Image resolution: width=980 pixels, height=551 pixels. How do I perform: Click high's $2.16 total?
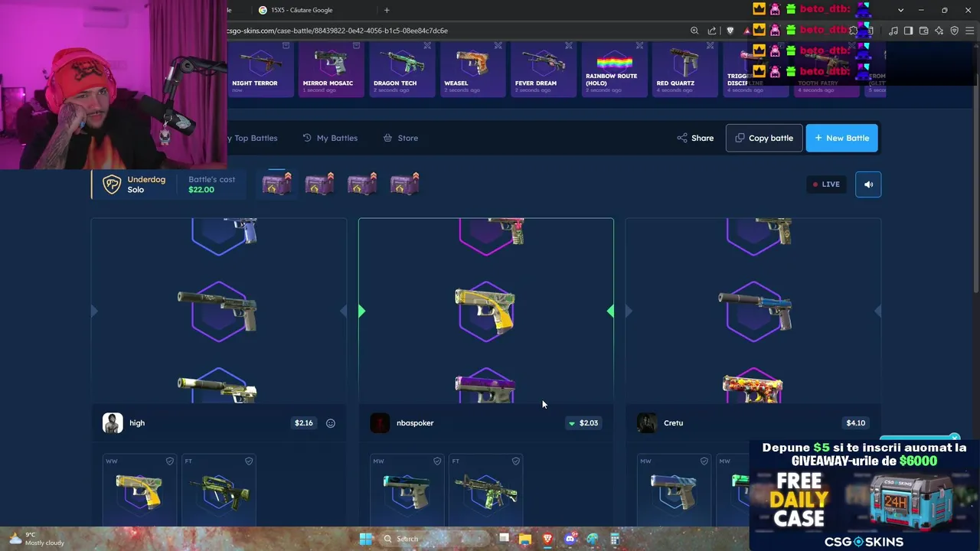pos(303,423)
